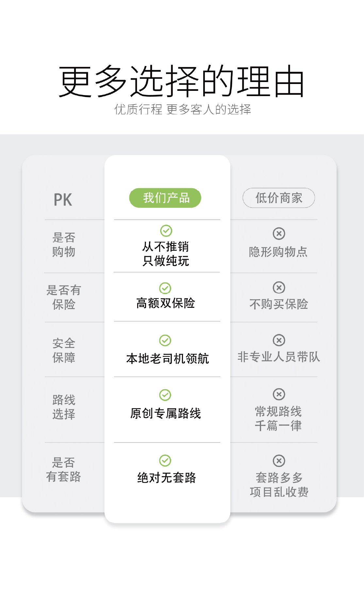
Task: Click the green 我们产品 button
Action: pyautogui.click(x=165, y=198)
